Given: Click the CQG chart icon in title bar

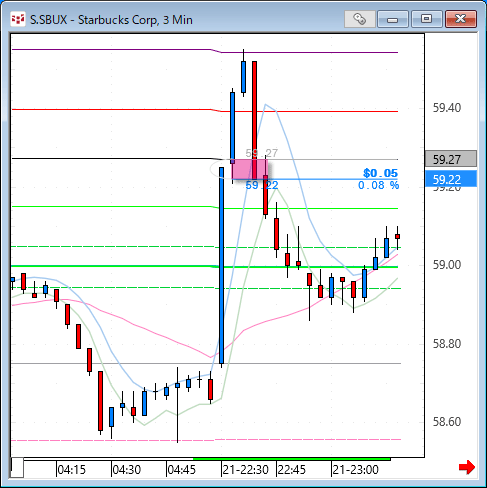Looking at the screenshot, I should pos(18,20).
